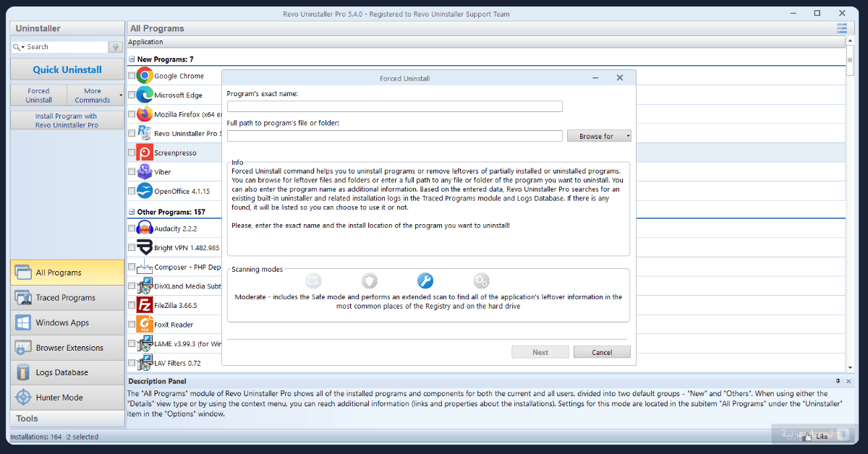
Task: Click the Forced Uninstall button
Action: [x=38, y=95]
